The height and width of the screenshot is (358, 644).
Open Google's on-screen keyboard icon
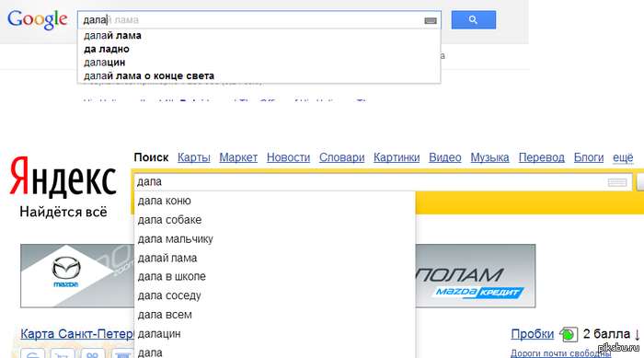click(x=431, y=20)
